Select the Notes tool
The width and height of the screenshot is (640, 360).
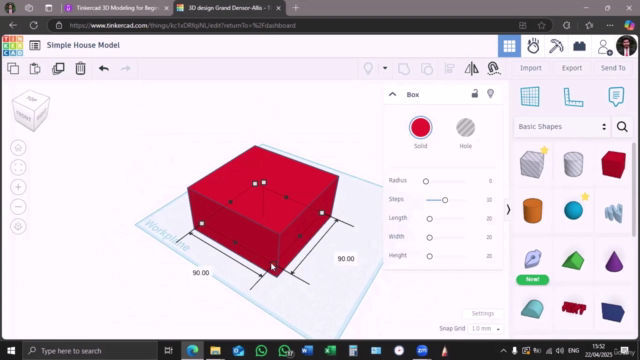click(x=616, y=97)
